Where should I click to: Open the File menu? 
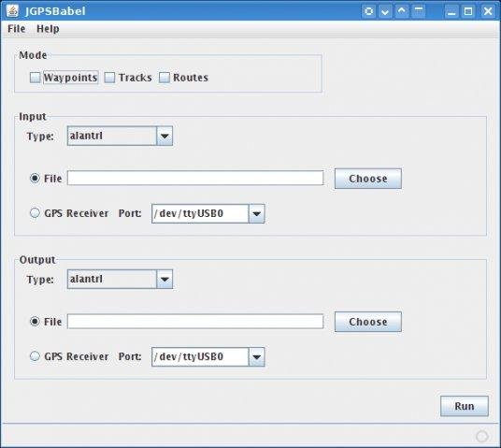click(16, 29)
